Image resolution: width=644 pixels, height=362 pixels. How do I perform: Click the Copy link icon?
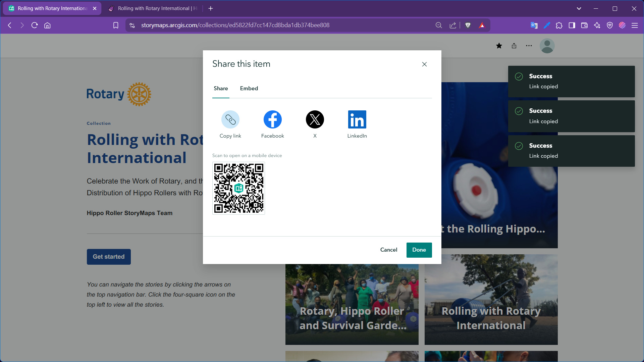tap(230, 119)
